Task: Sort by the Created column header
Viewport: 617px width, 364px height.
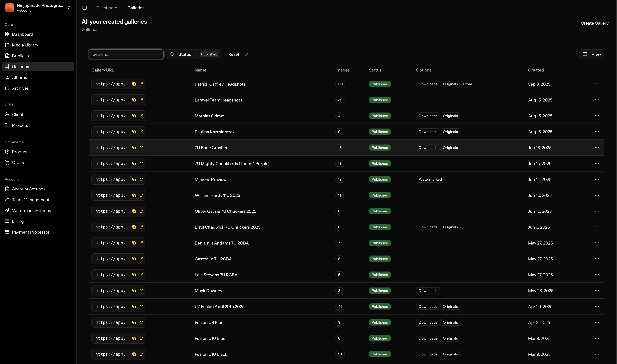Action: [536, 70]
